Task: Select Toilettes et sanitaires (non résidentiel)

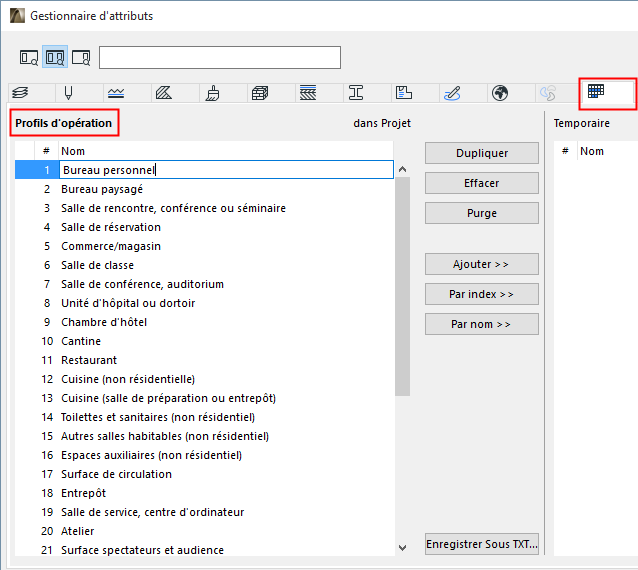Action: pyautogui.click(x=204, y=417)
